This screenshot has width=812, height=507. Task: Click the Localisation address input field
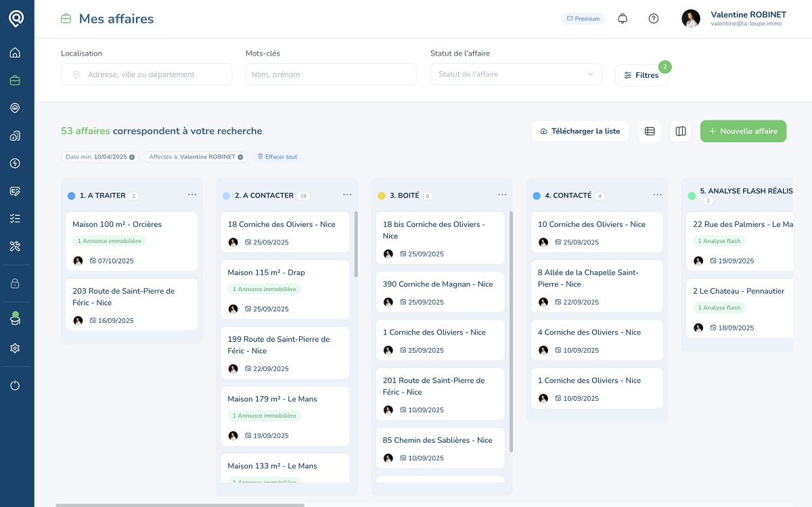point(146,74)
